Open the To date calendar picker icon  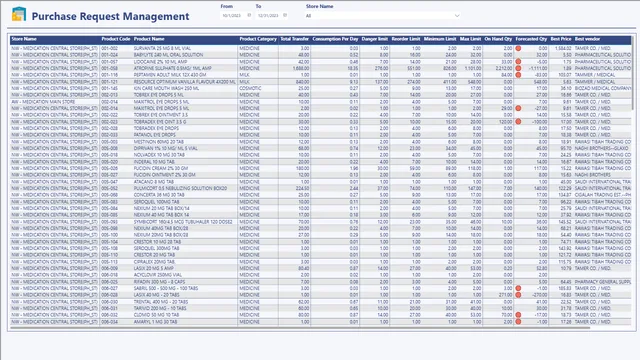click(285, 16)
